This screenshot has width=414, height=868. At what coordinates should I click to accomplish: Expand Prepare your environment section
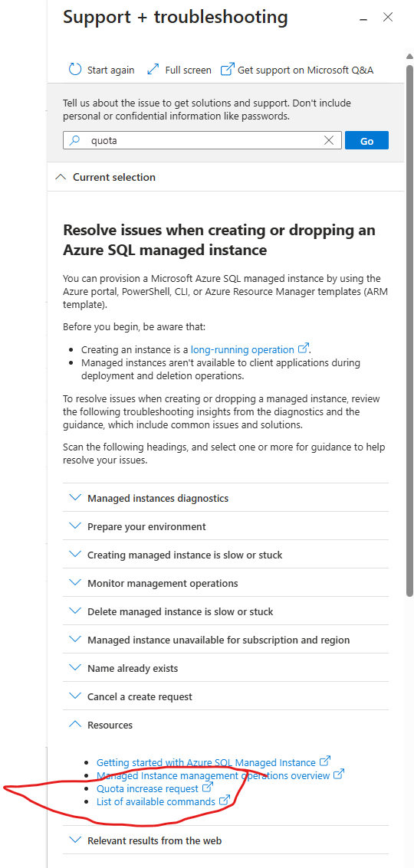[226, 526]
